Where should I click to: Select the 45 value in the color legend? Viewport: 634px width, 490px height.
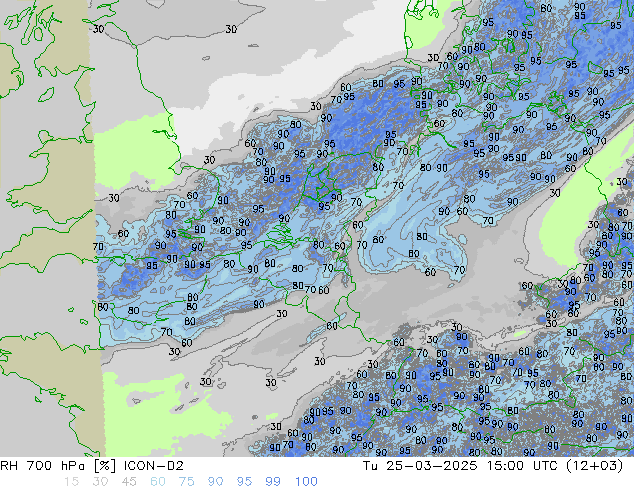pos(129,482)
